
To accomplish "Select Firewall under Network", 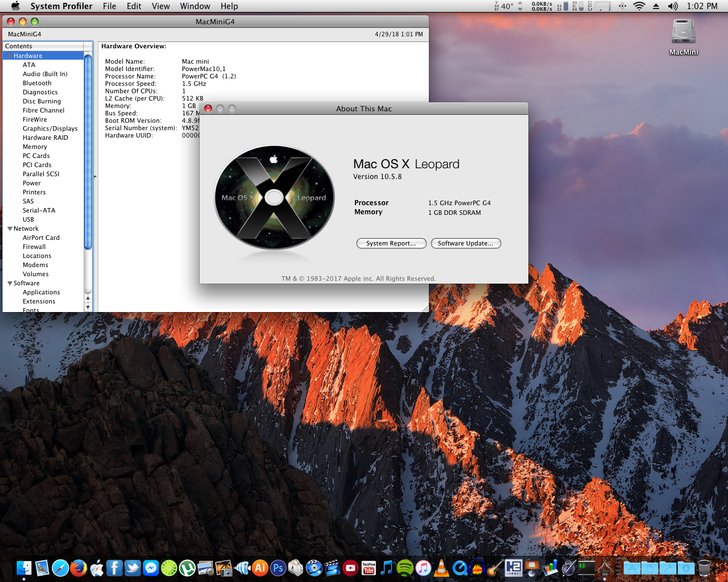I will click(x=34, y=247).
